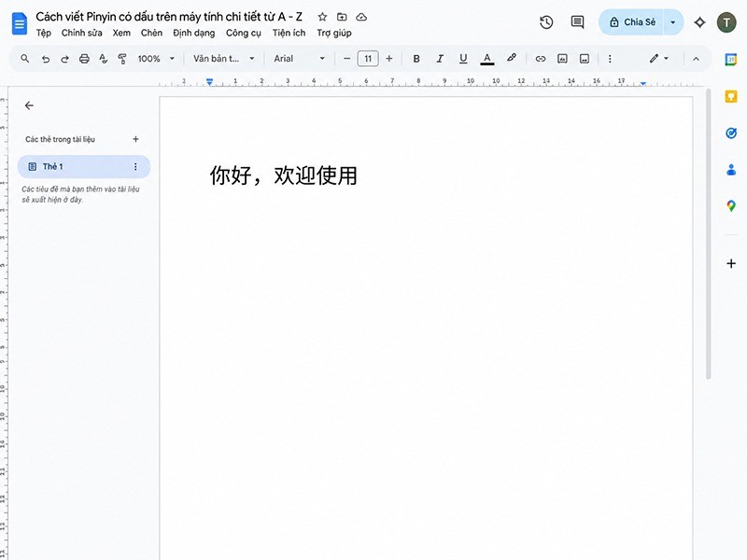Toggle underline formatting

point(463,59)
